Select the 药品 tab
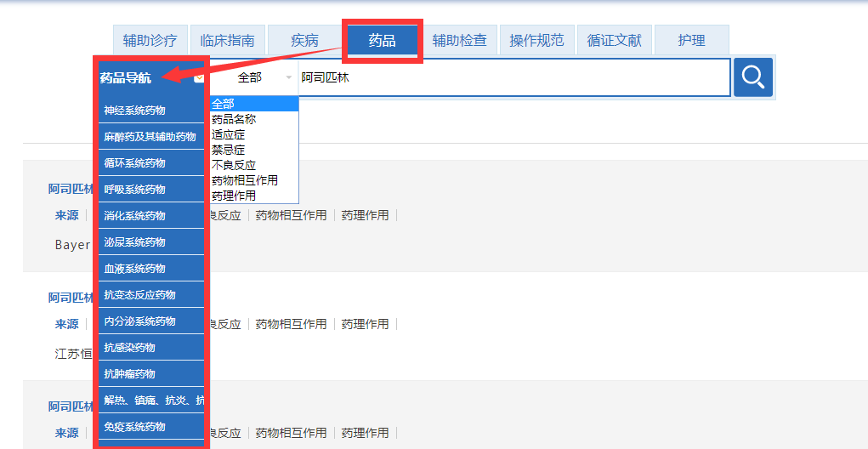 click(382, 41)
